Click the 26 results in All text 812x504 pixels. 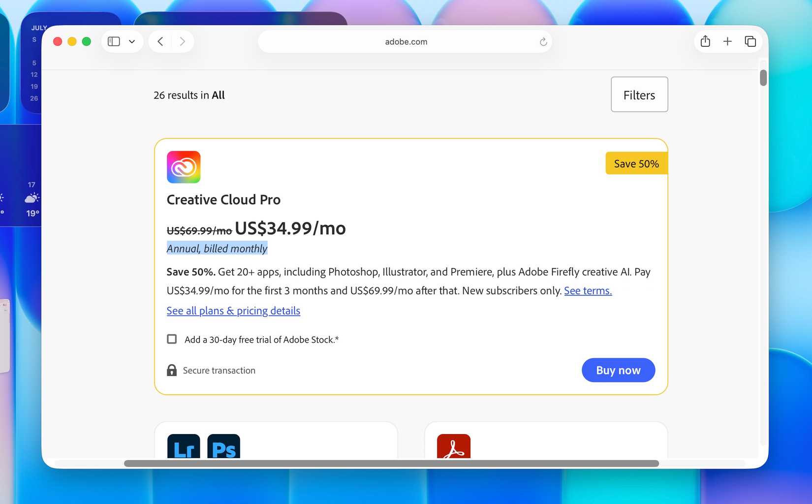[189, 95]
